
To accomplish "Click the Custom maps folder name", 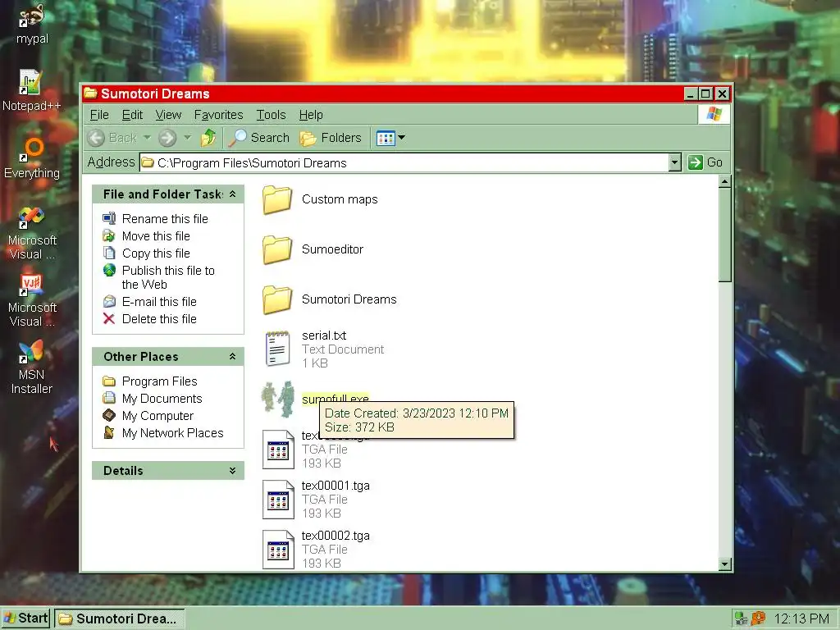I will tap(340, 199).
